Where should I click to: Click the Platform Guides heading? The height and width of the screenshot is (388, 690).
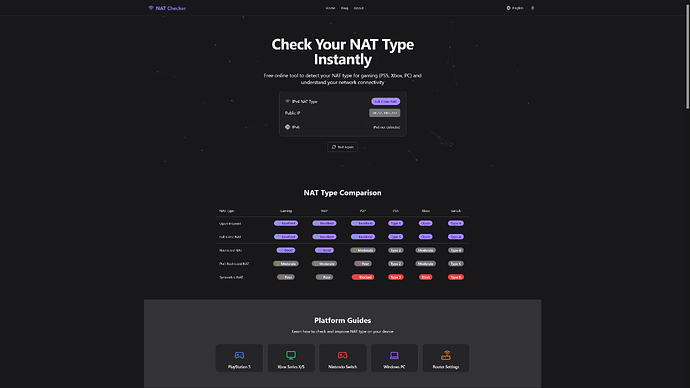click(x=342, y=320)
